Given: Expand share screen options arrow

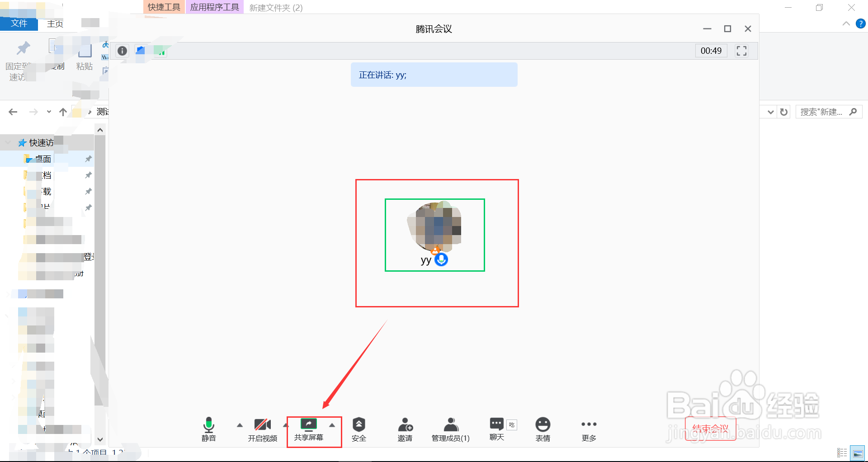Looking at the screenshot, I should [332, 425].
